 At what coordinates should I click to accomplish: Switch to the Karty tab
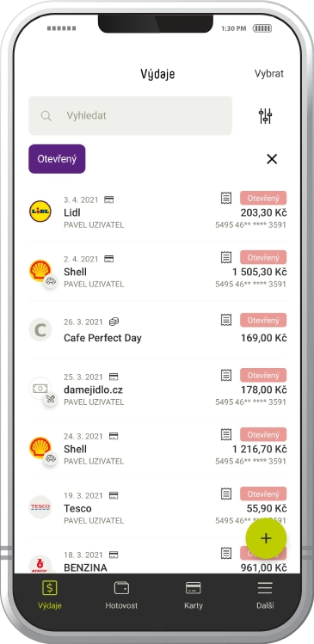point(194,595)
